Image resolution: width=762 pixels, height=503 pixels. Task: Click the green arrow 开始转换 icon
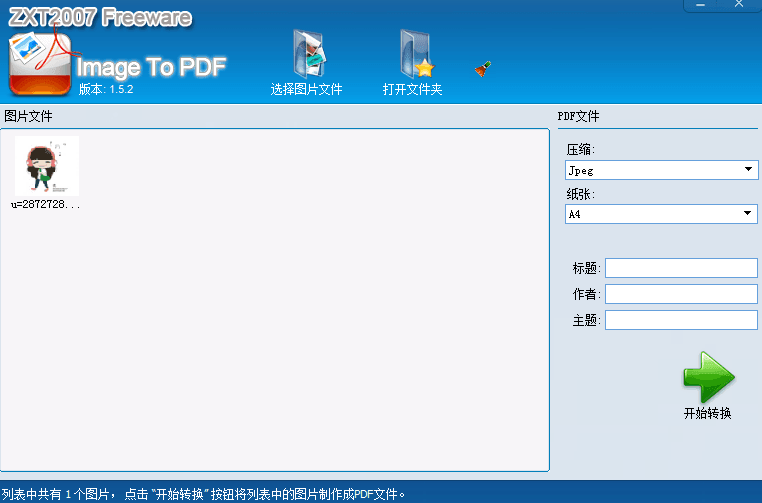pos(708,377)
